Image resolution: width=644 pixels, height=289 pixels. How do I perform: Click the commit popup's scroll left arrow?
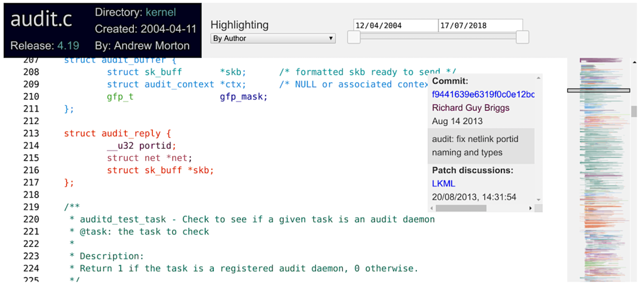[x=432, y=208]
